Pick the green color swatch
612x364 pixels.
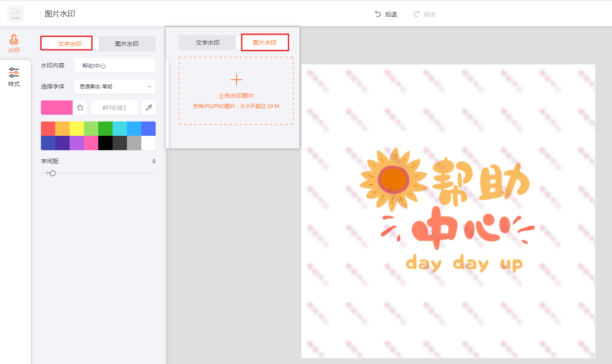(105, 129)
